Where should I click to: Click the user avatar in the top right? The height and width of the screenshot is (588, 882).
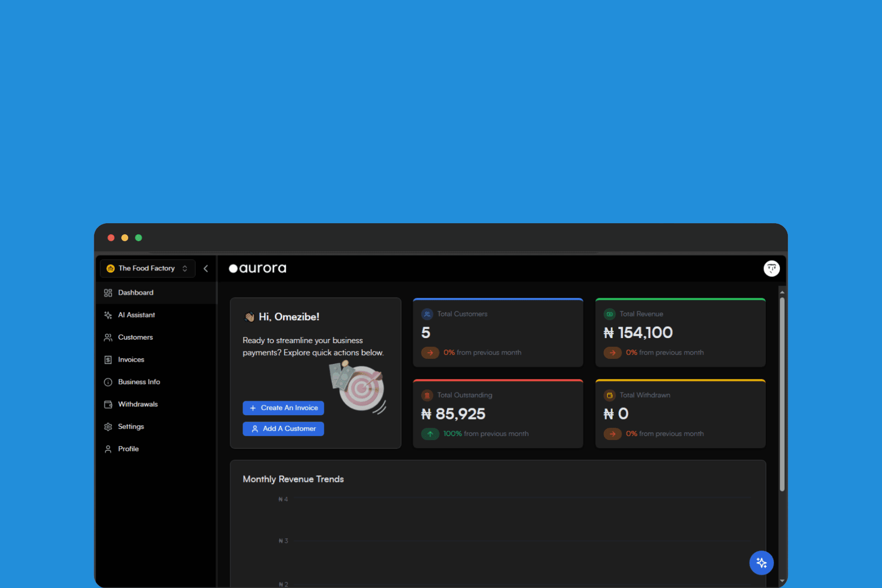coord(771,268)
